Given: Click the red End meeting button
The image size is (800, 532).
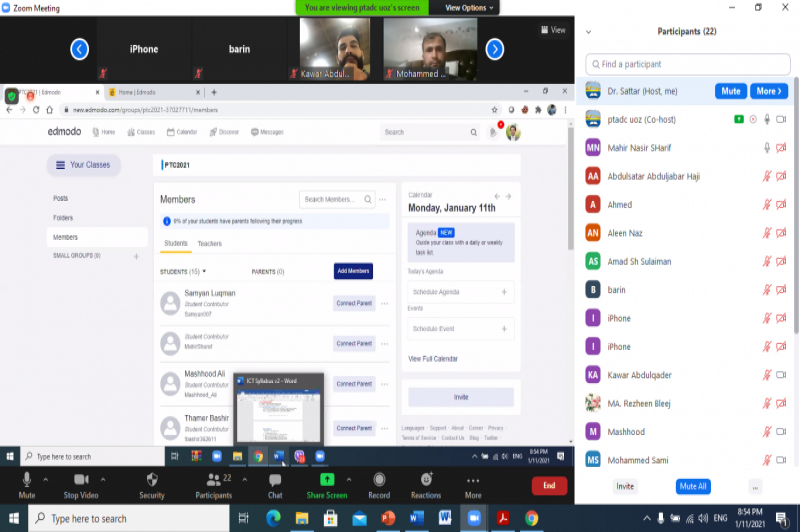Looking at the screenshot, I should click(548, 485).
